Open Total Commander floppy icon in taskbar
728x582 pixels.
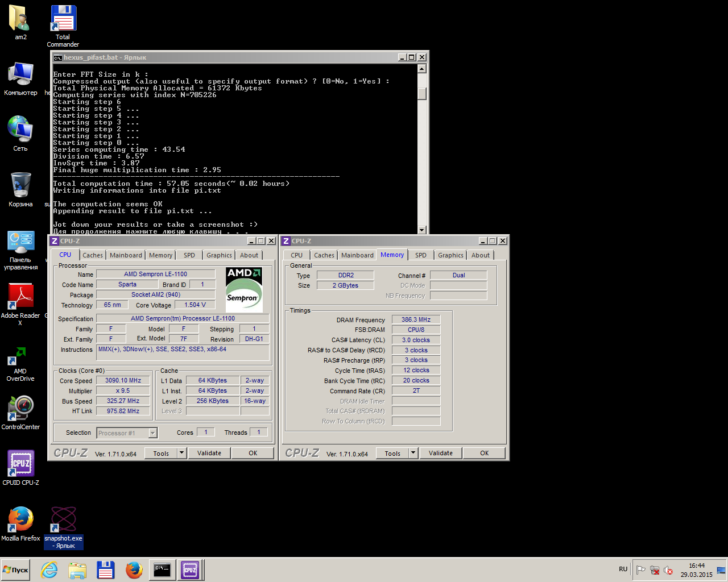pyautogui.click(x=106, y=569)
